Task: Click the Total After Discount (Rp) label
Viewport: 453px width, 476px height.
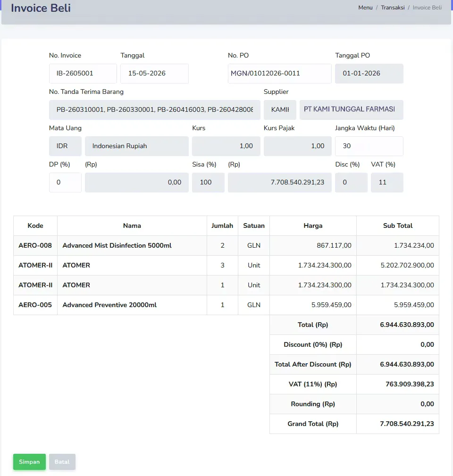Action: click(x=313, y=364)
